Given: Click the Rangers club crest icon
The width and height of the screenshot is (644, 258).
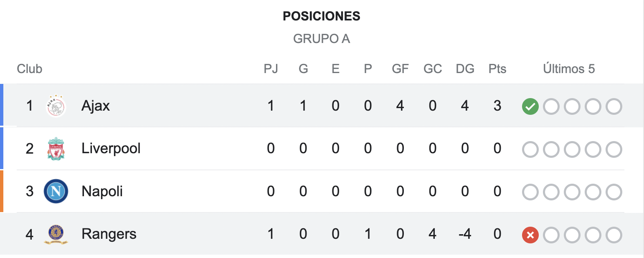Looking at the screenshot, I should 56,234.
